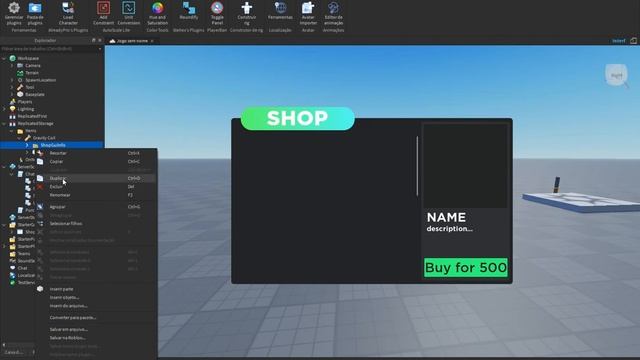Click the Inserir parte cube icon

(40, 289)
